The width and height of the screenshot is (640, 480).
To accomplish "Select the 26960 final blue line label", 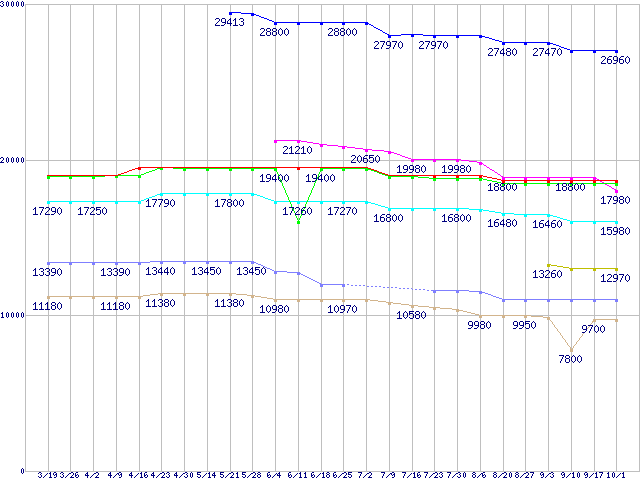I will tap(615, 61).
